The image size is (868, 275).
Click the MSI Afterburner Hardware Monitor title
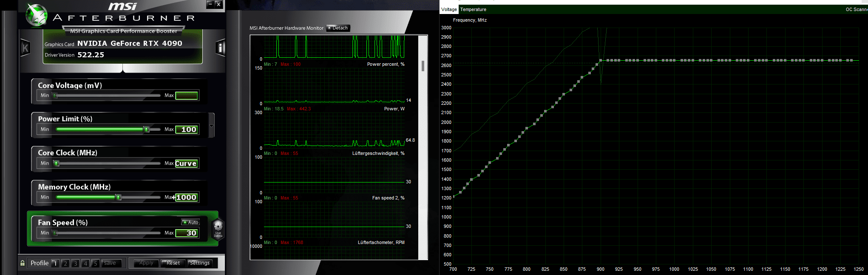[x=286, y=28]
